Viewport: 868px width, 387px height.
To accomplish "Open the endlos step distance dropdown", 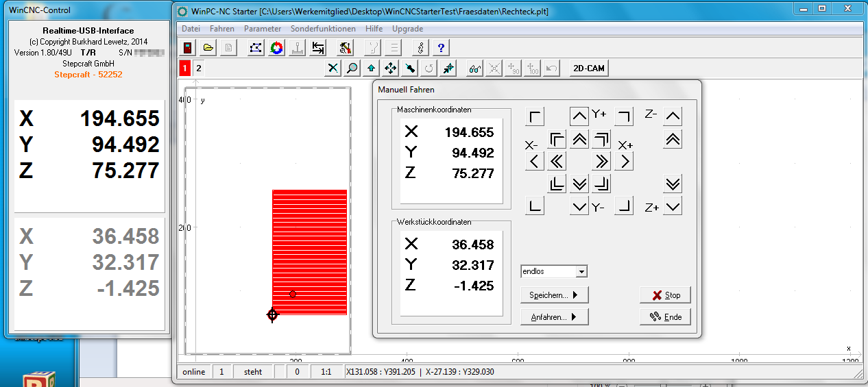I will 581,271.
